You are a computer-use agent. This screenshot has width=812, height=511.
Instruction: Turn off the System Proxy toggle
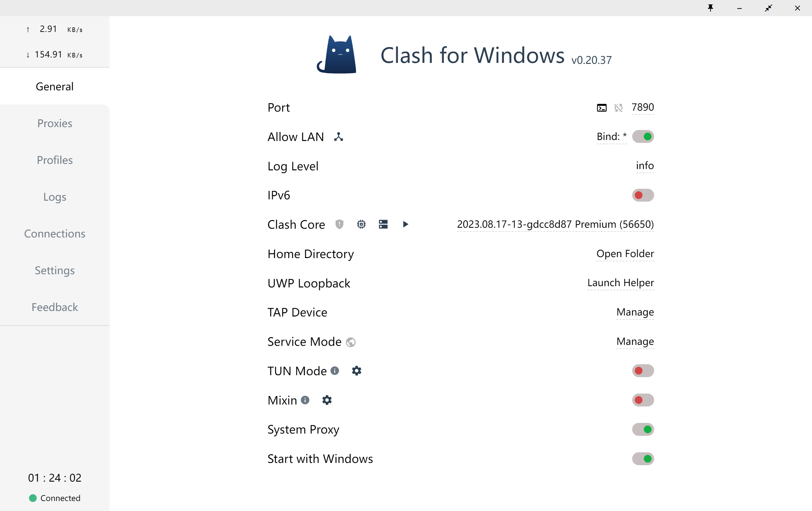click(643, 429)
